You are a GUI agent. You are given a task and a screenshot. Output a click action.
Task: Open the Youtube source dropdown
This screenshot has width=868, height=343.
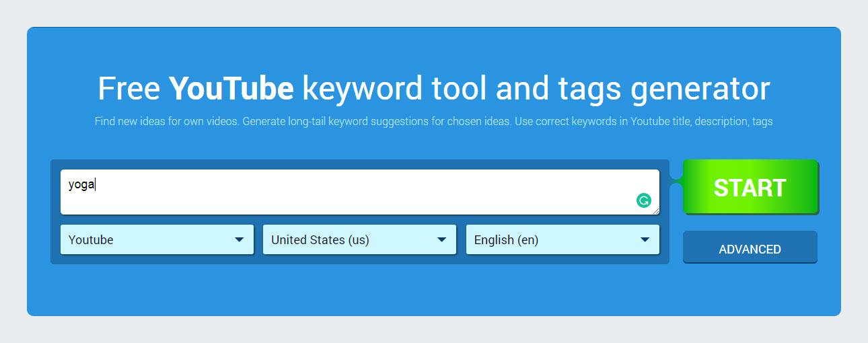157,240
